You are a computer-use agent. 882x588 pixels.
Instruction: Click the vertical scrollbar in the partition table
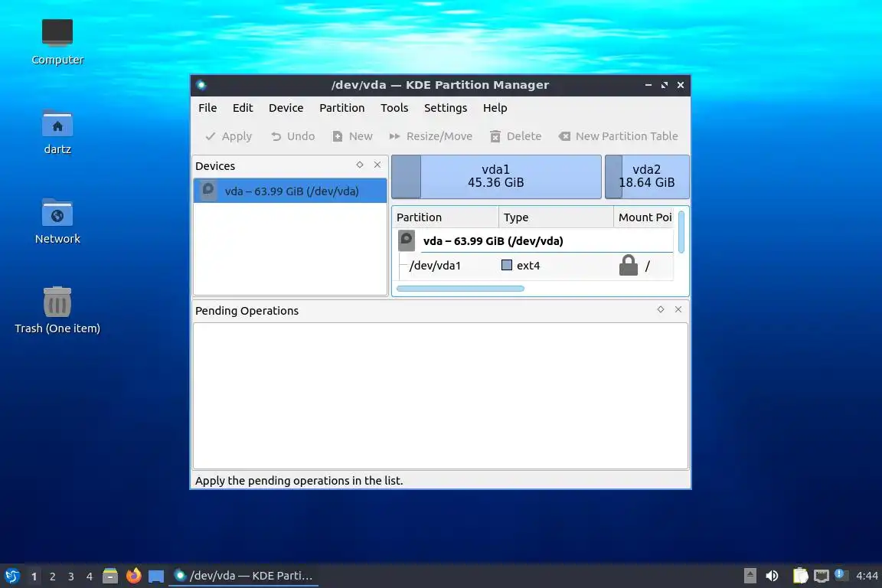click(x=681, y=232)
